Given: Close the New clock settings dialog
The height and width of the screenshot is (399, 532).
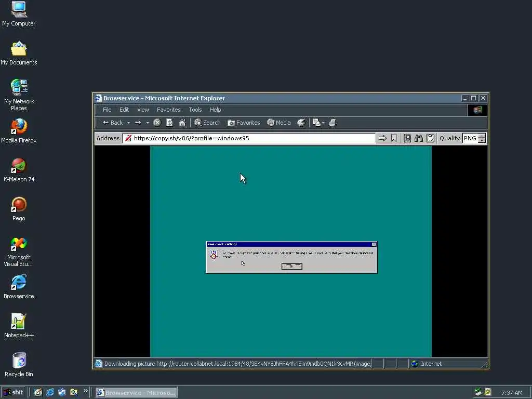Looking at the screenshot, I should [374, 244].
